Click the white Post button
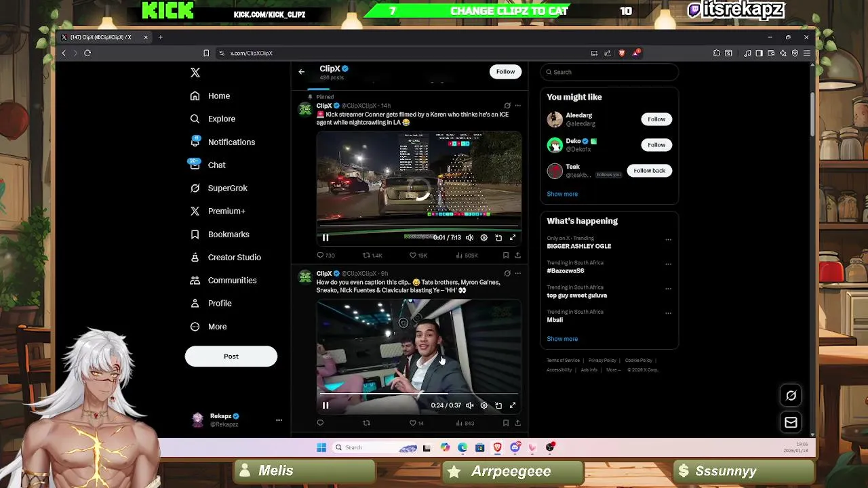The height and width of the screenshot is (488, 868). point(231,356)
